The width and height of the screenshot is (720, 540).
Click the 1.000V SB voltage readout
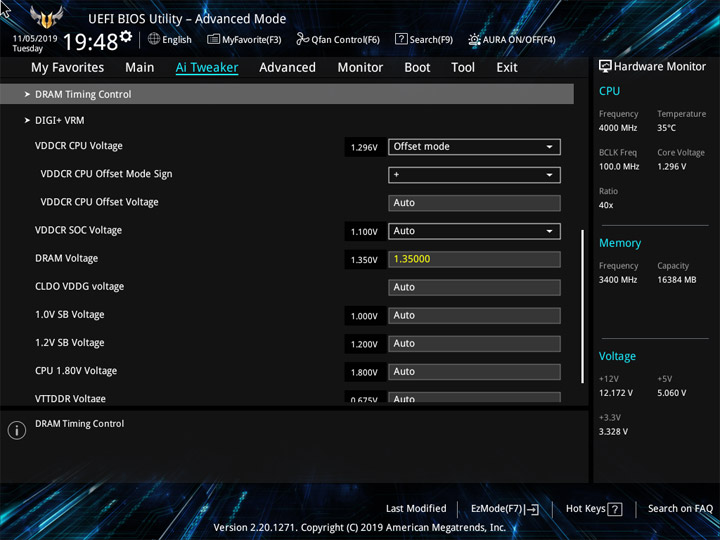tap(365, 316)
